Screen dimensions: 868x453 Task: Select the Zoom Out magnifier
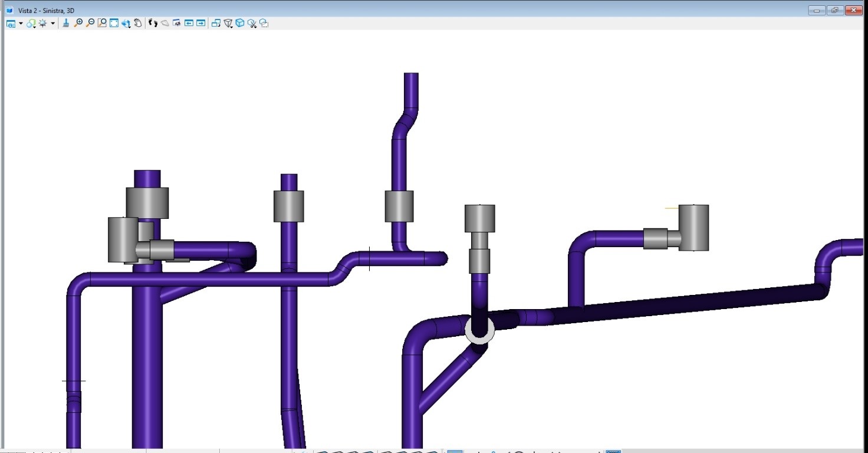90,24
